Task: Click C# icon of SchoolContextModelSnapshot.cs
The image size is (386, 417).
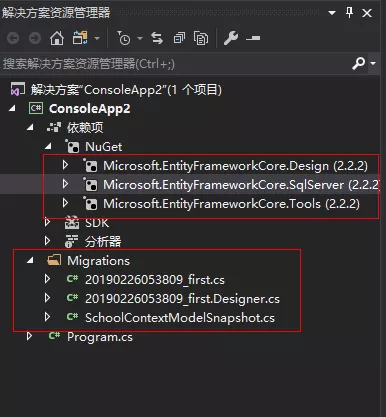Action: tap(72, 317)
